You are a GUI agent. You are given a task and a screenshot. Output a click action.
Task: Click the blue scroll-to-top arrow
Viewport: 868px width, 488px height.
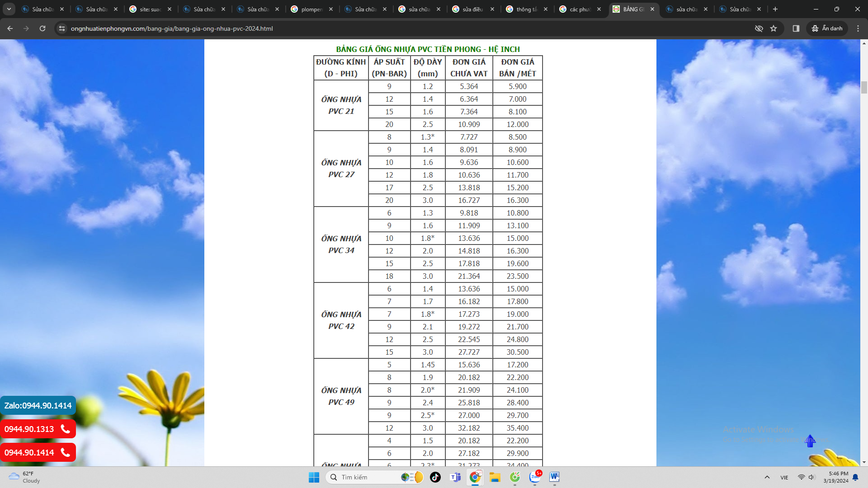810,441
